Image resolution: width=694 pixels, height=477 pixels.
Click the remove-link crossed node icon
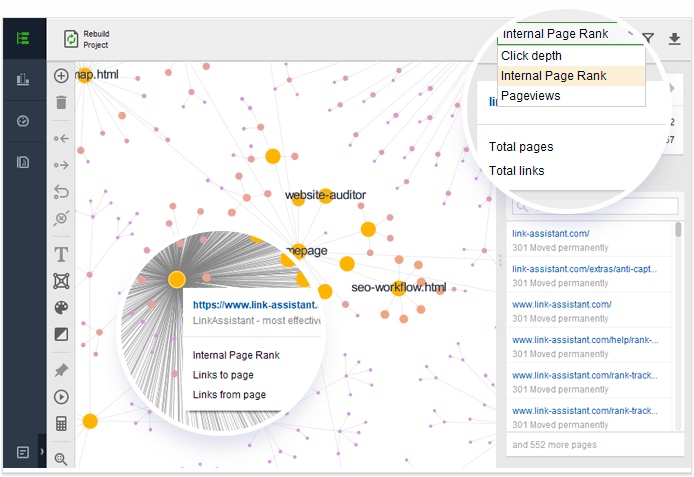61,218
